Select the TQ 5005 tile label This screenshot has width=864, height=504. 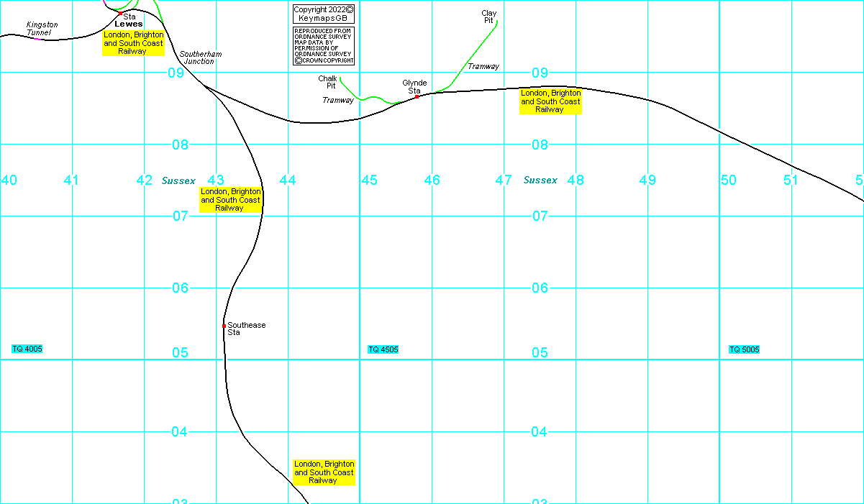[x=744, y=349]
